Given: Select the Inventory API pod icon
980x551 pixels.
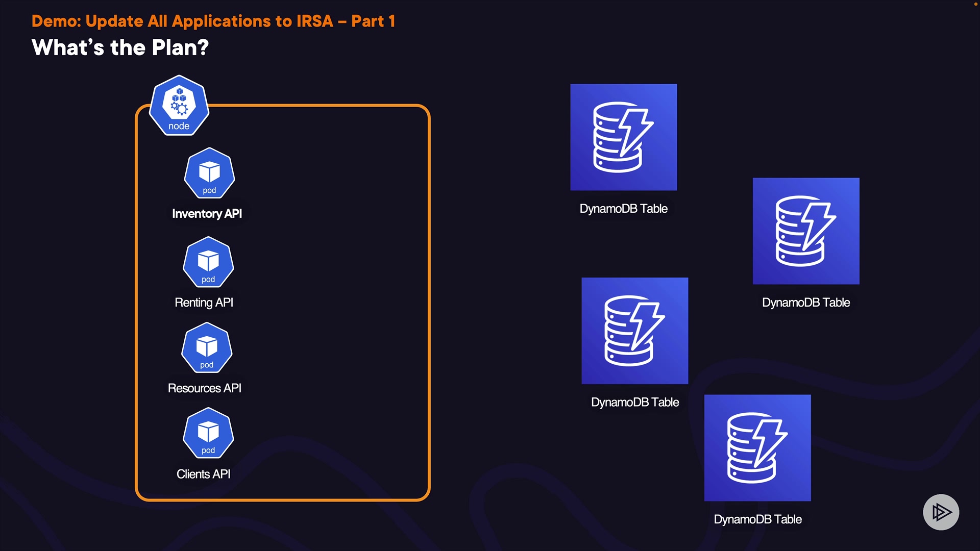Looking at the screenshot, I should [209, 173].
